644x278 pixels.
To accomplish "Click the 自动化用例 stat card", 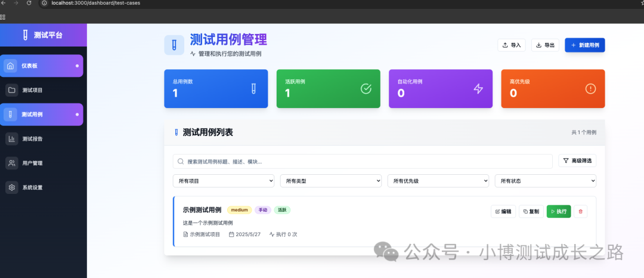I will point(441,89).
